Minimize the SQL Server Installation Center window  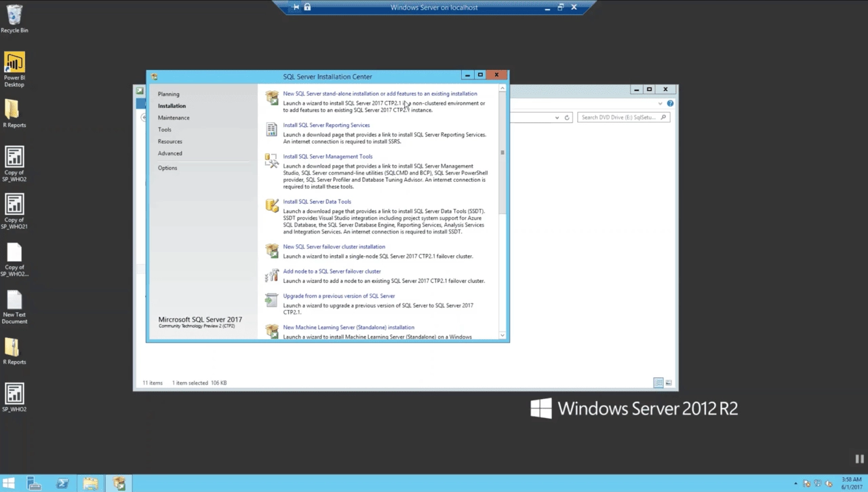[x=467, y=75]
